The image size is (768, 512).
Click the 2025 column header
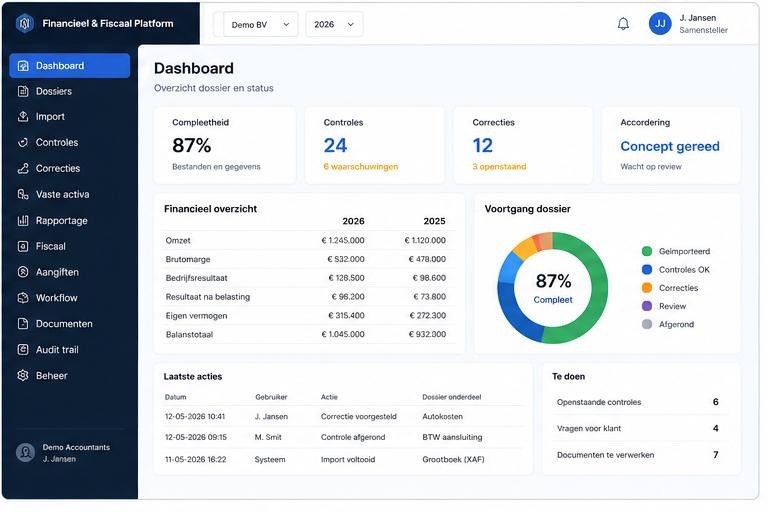(x=434, y=221)
